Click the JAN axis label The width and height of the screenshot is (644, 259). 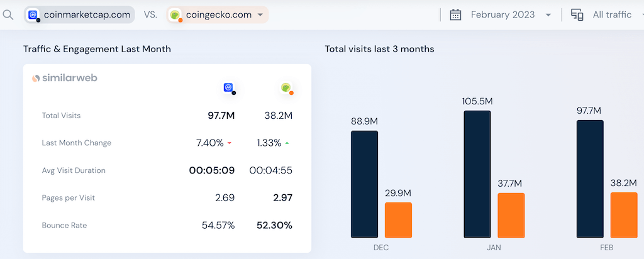coord(494,248)
